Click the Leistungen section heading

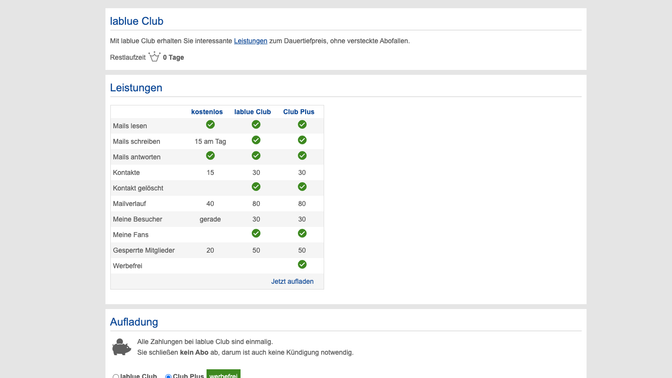[x=136, y=88]
